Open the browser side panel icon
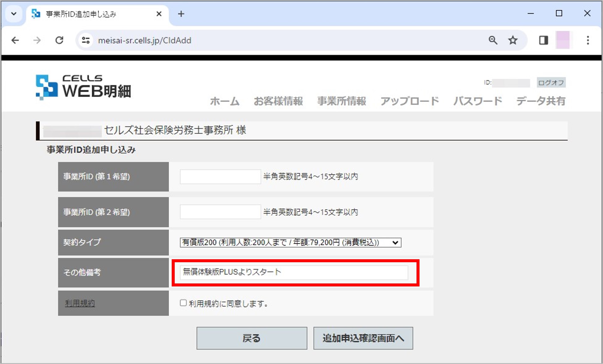This screenshot has height=364, width=603. 544,40
